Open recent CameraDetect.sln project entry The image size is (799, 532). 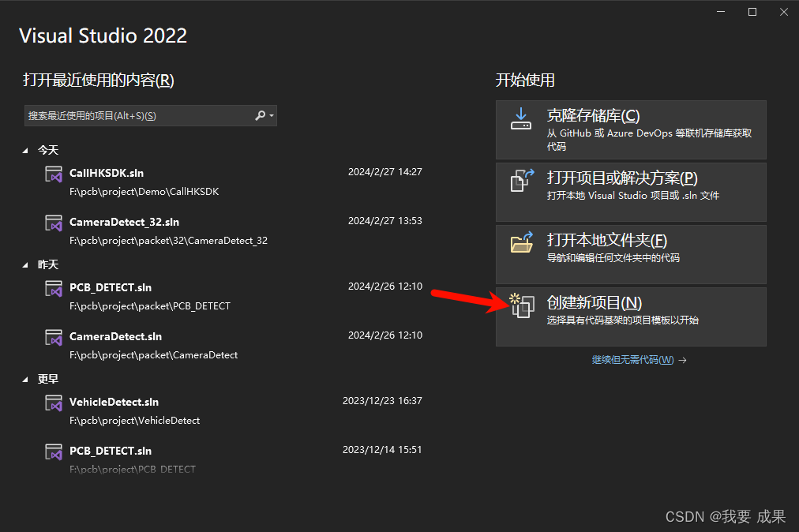click(115, 336)
